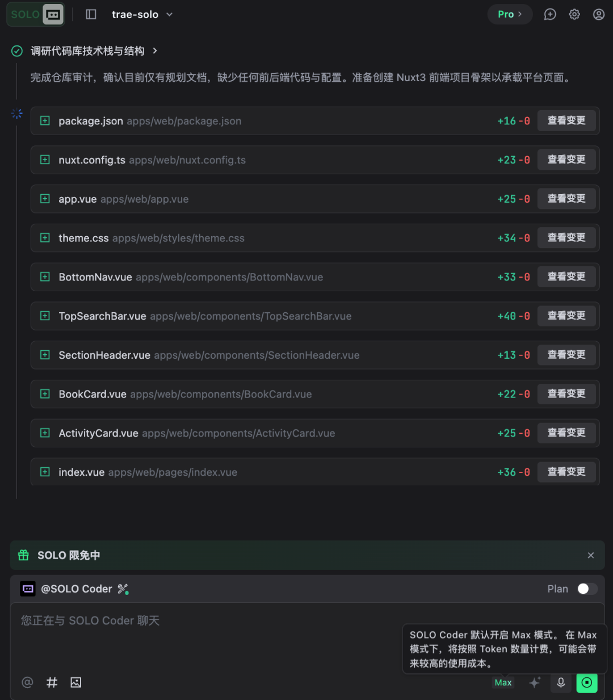This screenshot has width=613, height=700.
Task: Click the index.vue file name
Action: [82, 472]
